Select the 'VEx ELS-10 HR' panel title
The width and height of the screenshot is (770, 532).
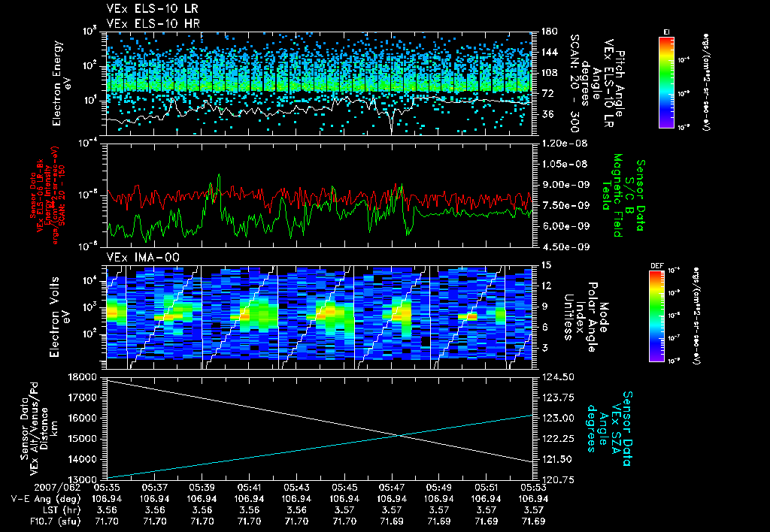tap(153, 23)
